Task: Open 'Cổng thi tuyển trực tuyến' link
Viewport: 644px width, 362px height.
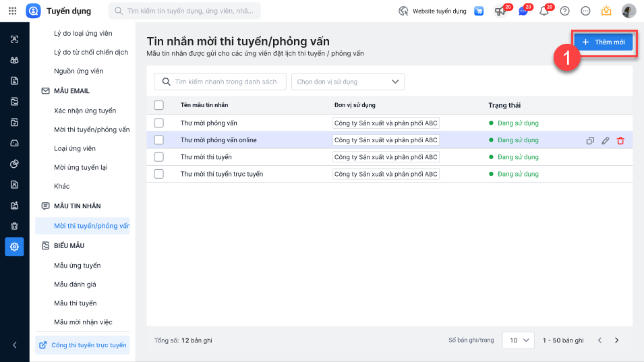Action: click(82, 345)
